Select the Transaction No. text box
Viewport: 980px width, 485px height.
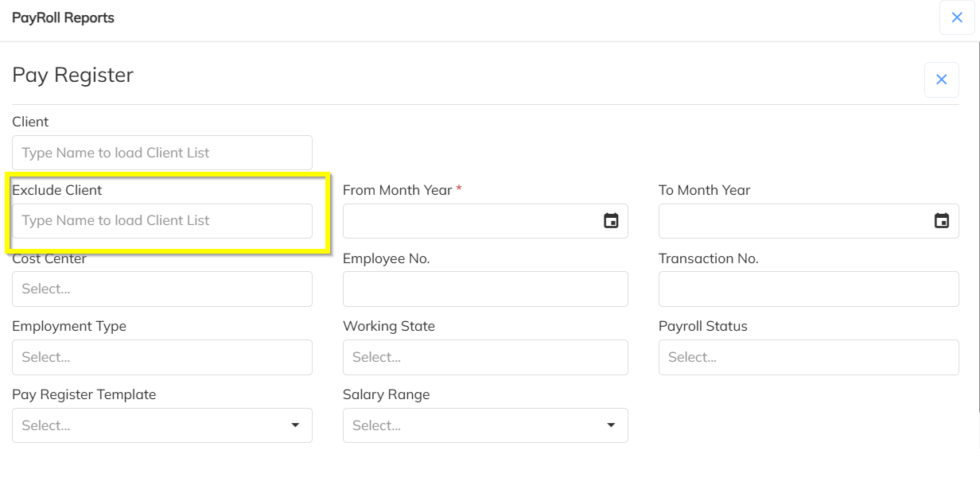(808, 289)
